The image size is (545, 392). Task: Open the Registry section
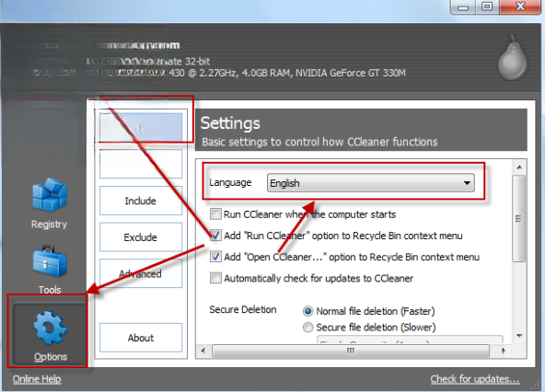click(50, 203)
